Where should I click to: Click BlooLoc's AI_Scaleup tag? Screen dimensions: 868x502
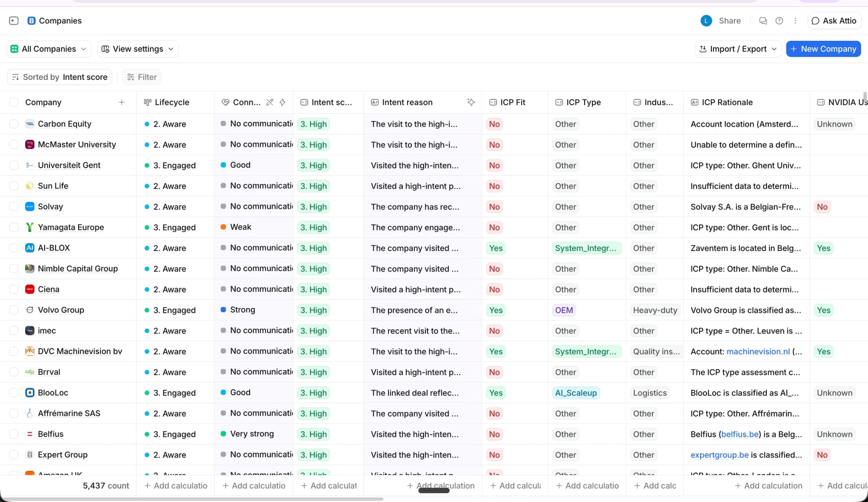pos(576,393)
